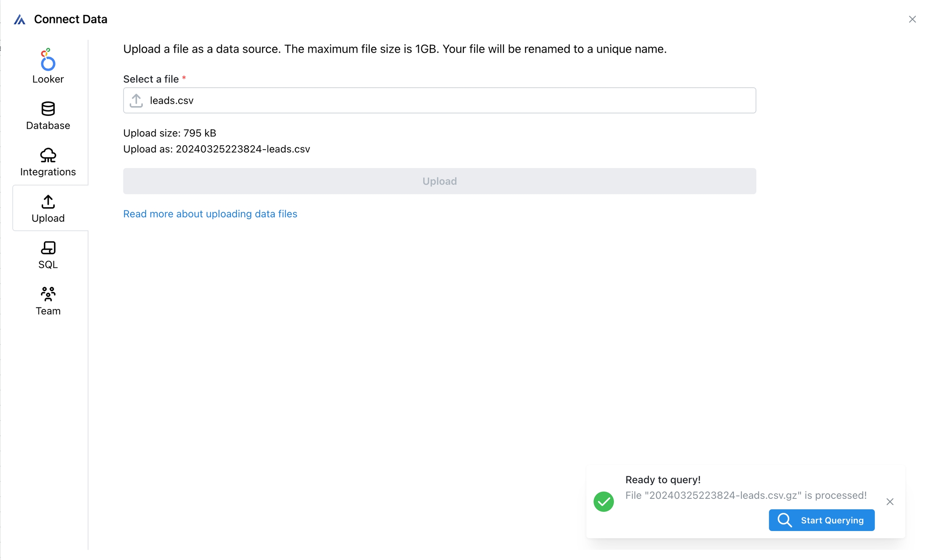Switch to the SQL sidebar tab
The width and height of the screenshot is (927, 560).
48,255
